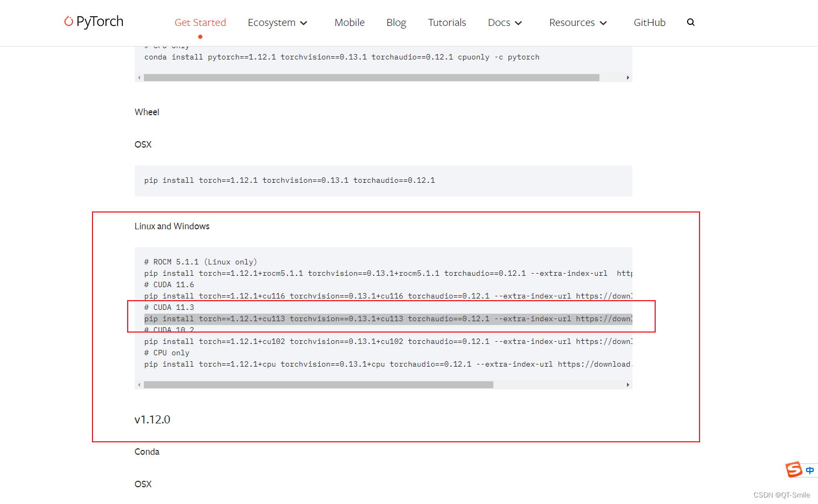Open the Tutorials navigation item
Screen dimensions: 818x504
(447, 22)
